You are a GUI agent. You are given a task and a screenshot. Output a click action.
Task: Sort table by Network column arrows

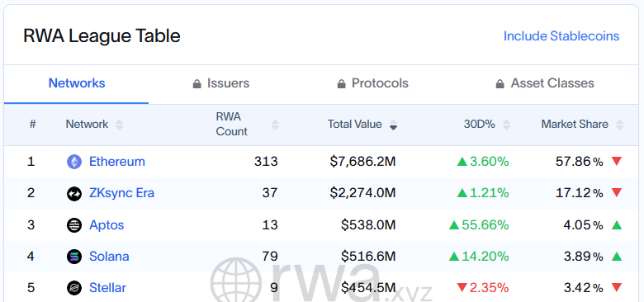pos(119,125)
